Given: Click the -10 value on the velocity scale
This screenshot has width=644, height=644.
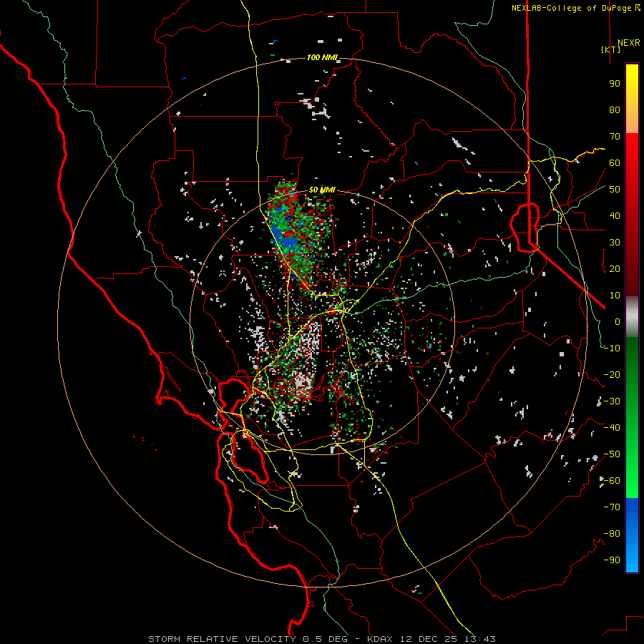Looking at the screenshot, I should tap(612, 348).
